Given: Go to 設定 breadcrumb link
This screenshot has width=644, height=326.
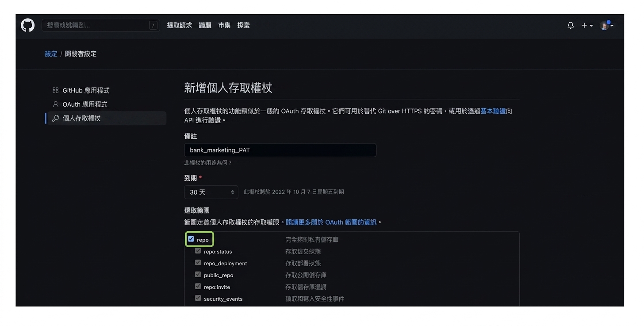Looking at the screenshot, I should tap(51, 54).
